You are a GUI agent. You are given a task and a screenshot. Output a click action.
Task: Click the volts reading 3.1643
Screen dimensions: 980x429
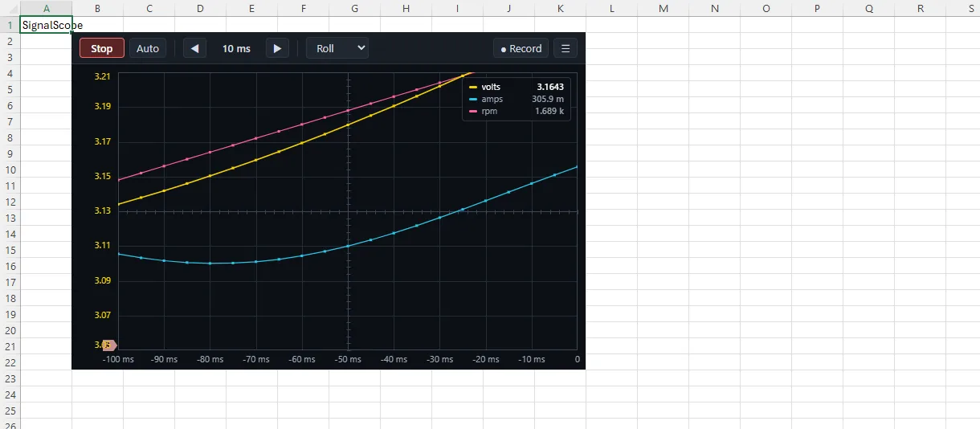[x=550, y=87]
